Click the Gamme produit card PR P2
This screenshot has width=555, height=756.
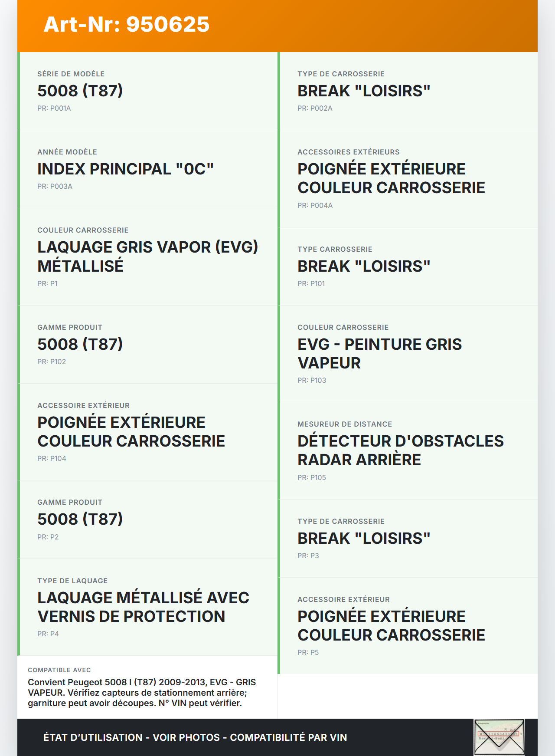click(147, 519)
